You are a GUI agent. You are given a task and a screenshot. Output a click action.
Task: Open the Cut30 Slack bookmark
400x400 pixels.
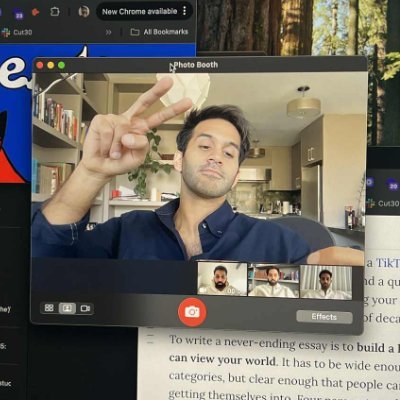(x=17, y=32)
